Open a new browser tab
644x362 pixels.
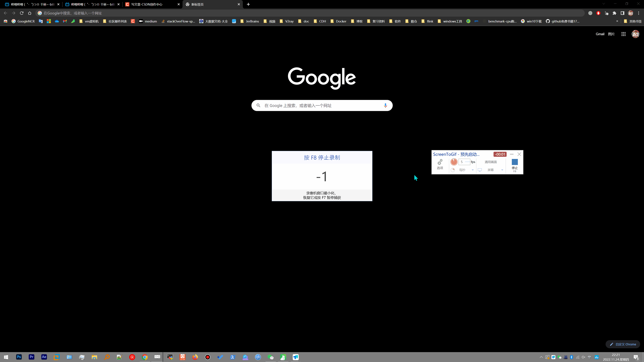[x=248, y=4]
